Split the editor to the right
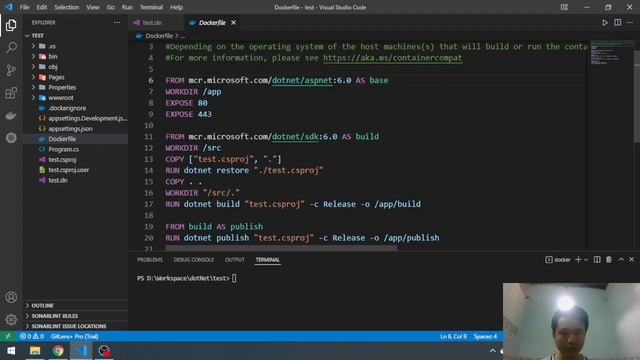The height and width of the screenshot is (360, 640). (x=618, y=22)
